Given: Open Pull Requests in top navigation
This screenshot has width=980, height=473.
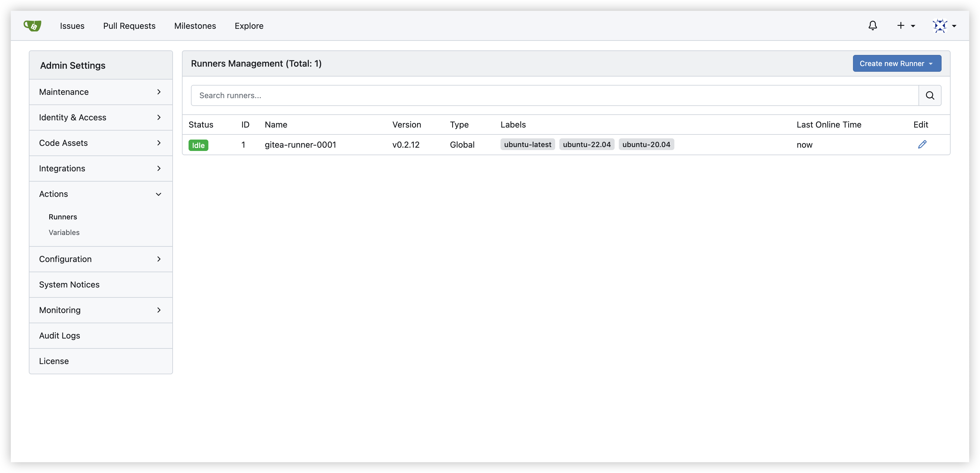Looking at the screenshot, I should pos(129,26).
